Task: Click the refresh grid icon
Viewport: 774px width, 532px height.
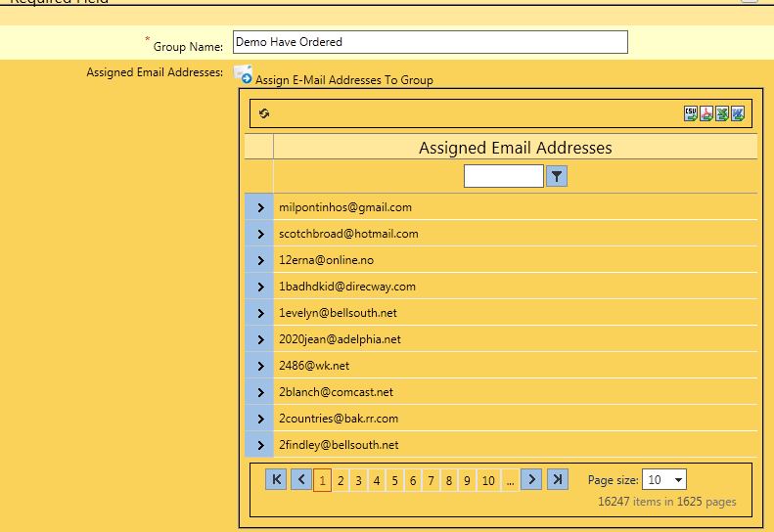Action: coord(264,113)
